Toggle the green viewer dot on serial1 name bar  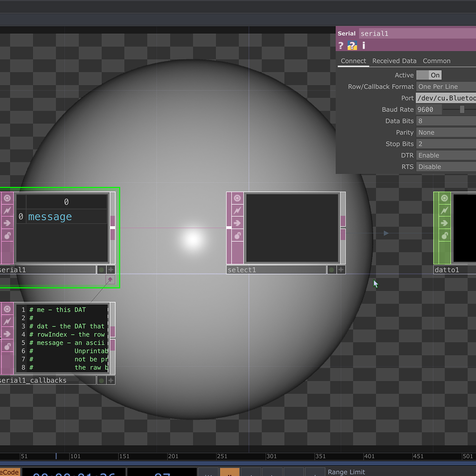[x=101, y=269]
